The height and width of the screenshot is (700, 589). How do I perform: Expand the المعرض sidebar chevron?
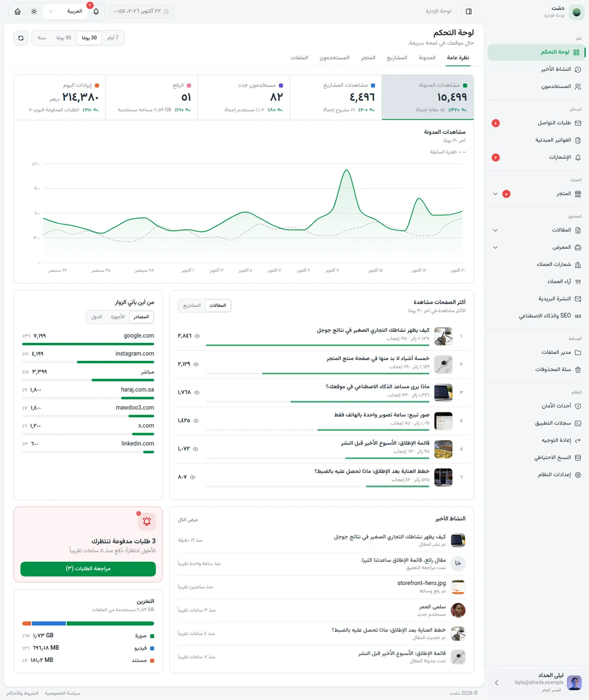495,248
